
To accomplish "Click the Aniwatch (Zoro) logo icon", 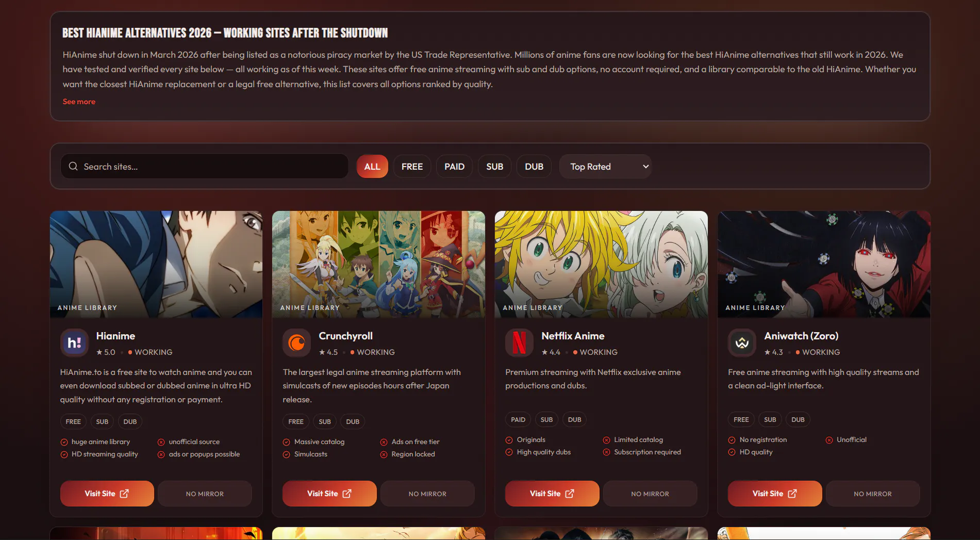I will (742, 343).
